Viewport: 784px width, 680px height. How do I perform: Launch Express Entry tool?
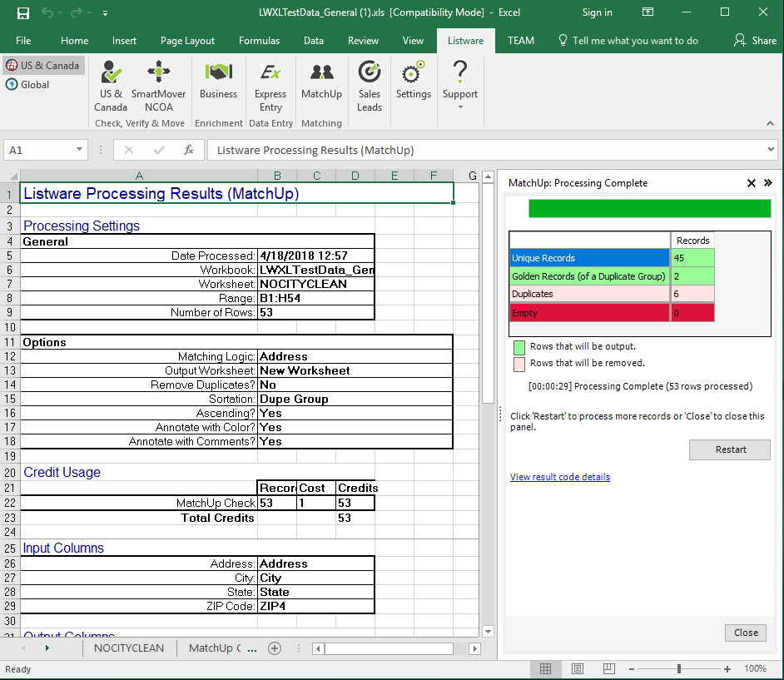pos(270,86)
